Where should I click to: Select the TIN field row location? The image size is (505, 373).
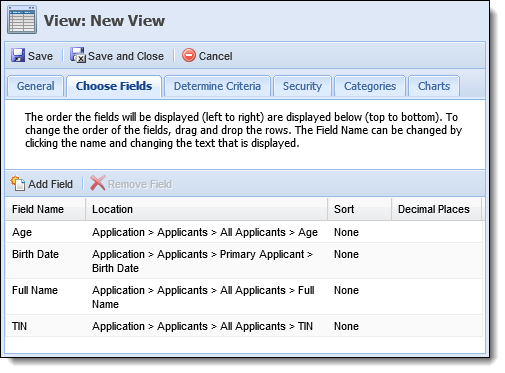[202, 326]
